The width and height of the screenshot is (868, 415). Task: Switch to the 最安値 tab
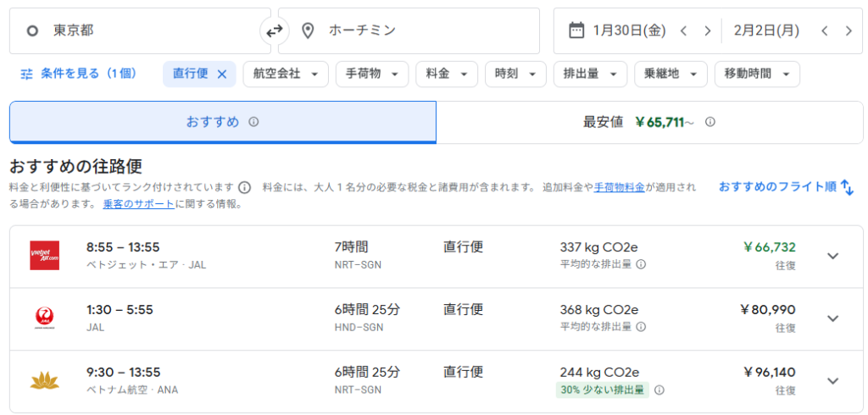649,122
